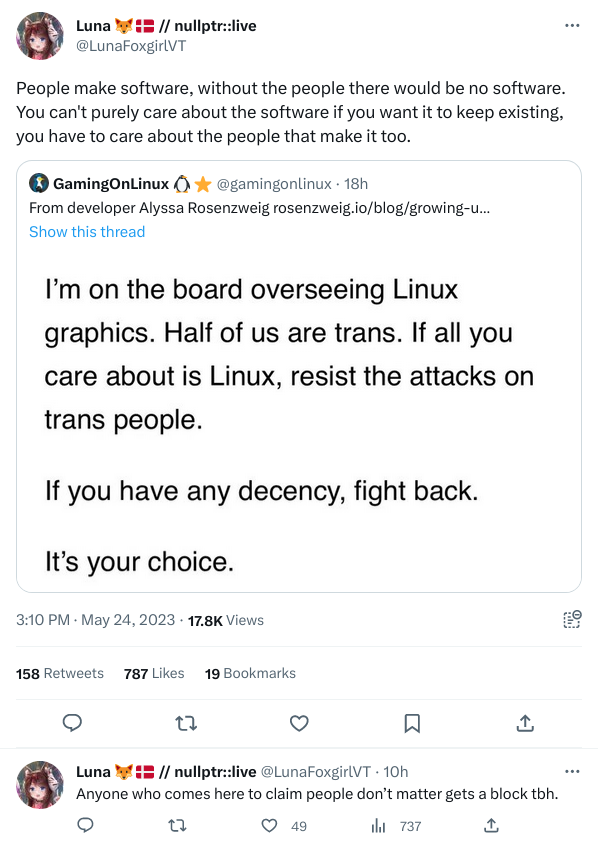
Task: Open the more options menu on main tweet
Action: (572, 25)
